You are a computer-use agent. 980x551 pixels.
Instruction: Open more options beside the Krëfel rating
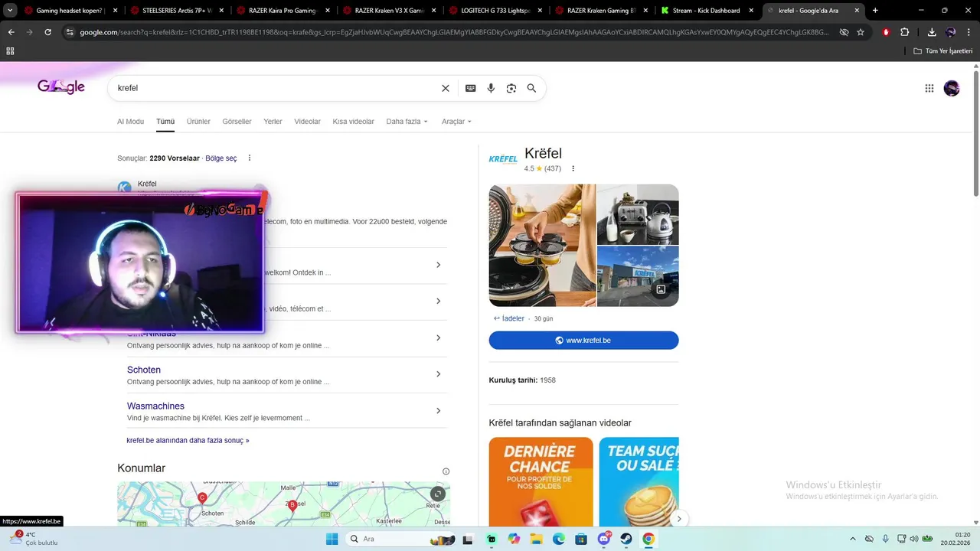point(573,168)
